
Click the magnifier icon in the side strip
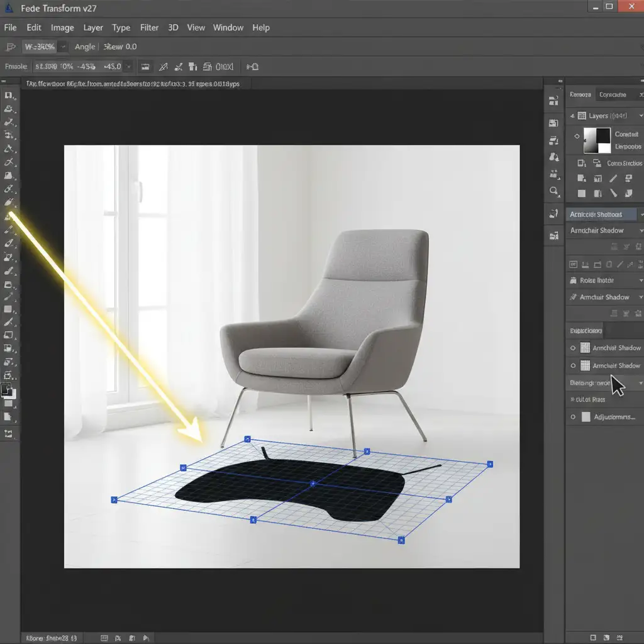tap(554, 191)
